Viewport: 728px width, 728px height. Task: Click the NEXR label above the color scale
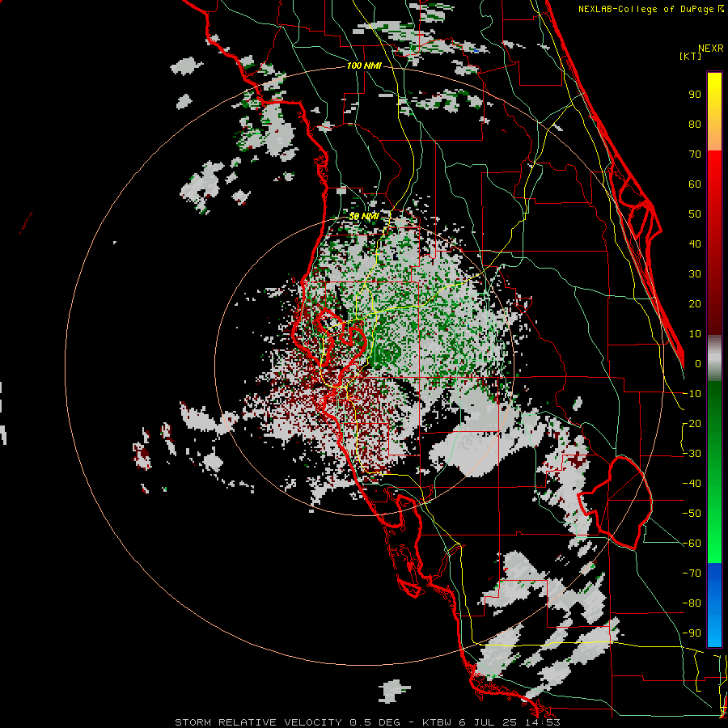tap(710, 49)
